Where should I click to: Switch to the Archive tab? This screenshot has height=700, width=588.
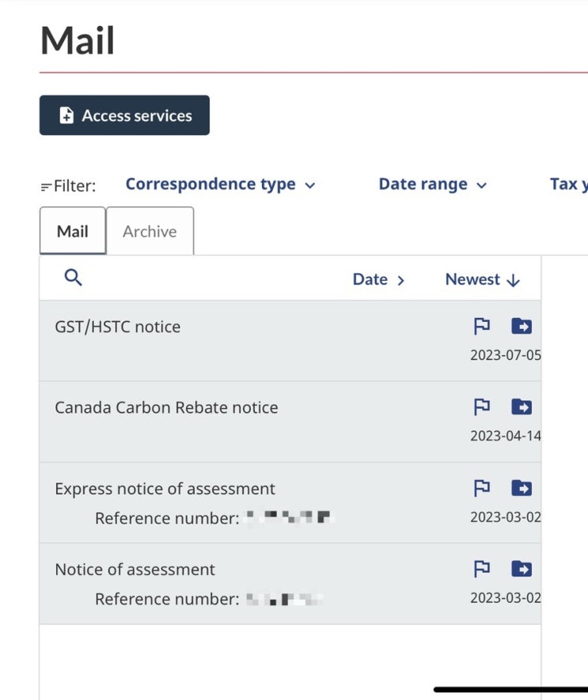click(150, 231)
